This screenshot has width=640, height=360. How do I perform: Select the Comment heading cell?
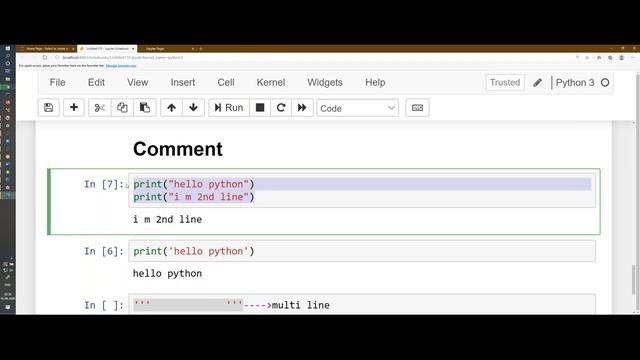[x=178, y=149]
